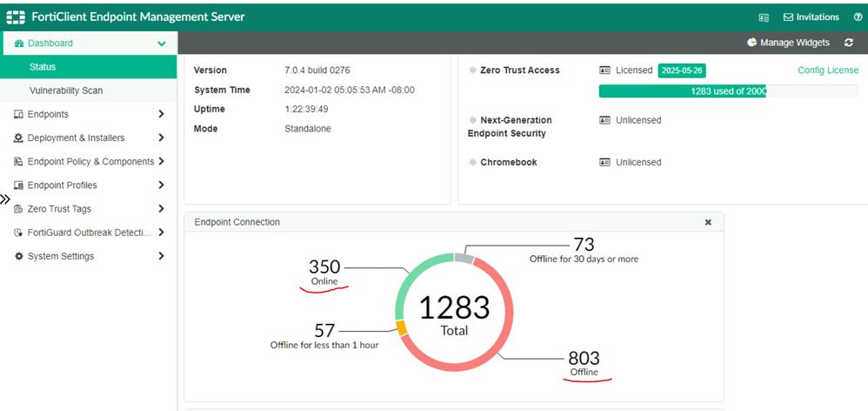This screenshot has height=411, width=868.
Task: Click the Standalone mode value
Action: (x=308, y=129)
